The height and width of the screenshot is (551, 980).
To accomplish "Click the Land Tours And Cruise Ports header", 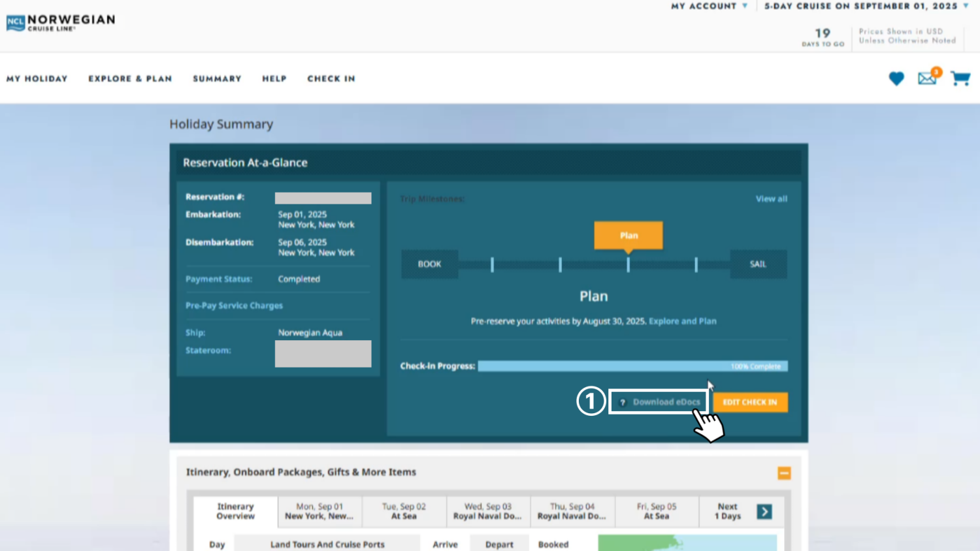I will (x=327, y=544).
